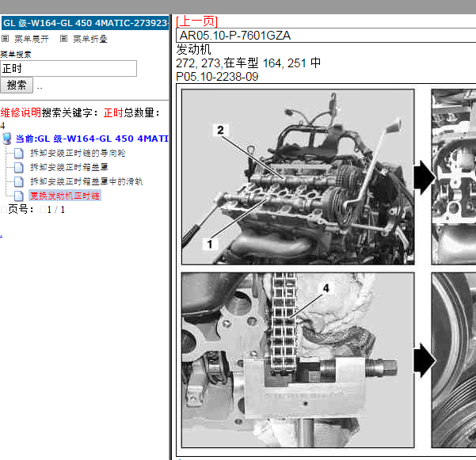Click document icon for 拆卸安装正时箱盖罩中的滑轨
This screenshot has width=476, height=460.
19,182
